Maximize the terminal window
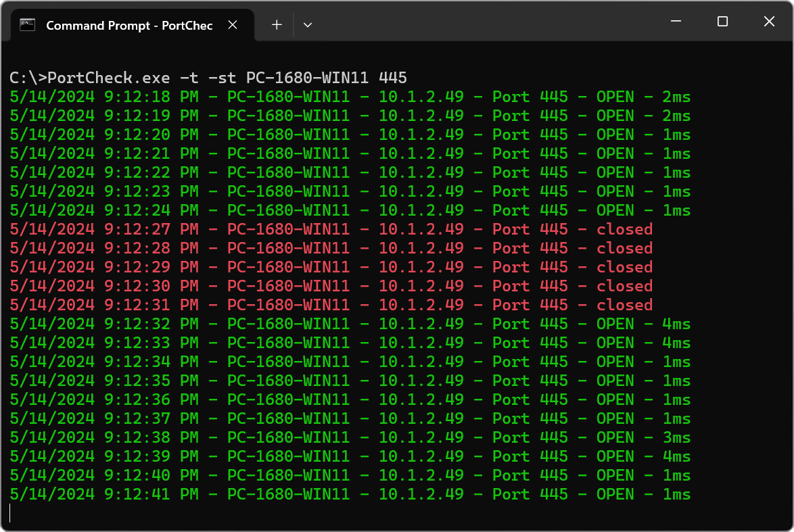Screen dimensions: 794x532 [722, 21]
